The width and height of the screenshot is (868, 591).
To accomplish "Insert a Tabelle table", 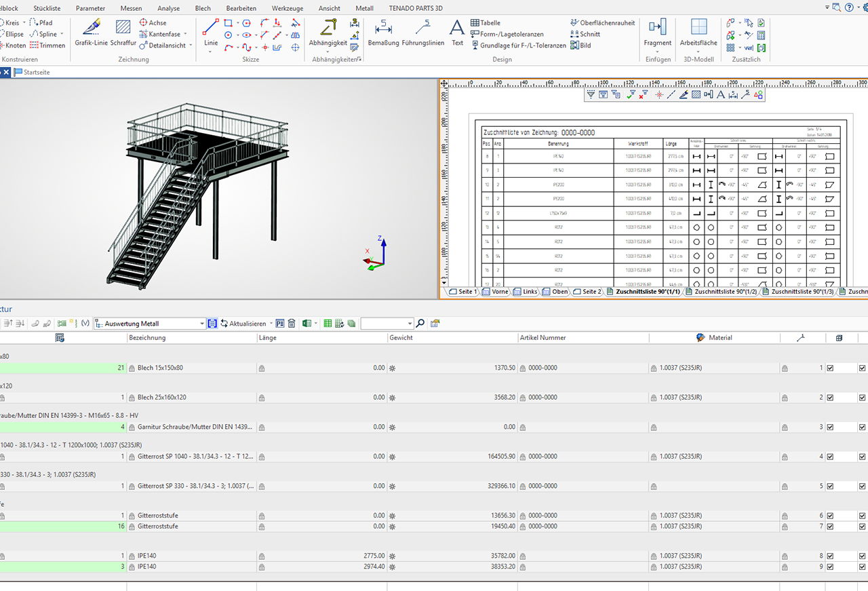I will (486, 22).
